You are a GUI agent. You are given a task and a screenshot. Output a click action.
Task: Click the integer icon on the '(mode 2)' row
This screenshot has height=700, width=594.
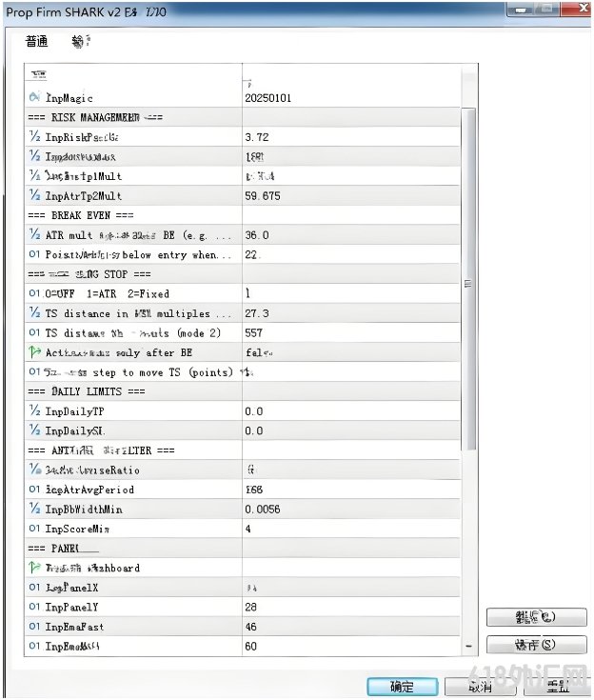[x=34, y=332]
